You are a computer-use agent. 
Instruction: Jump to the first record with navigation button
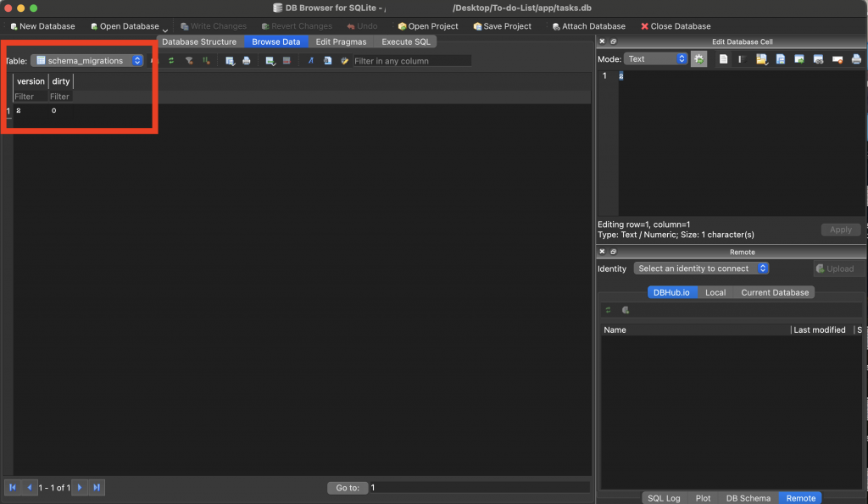click(x=12, y=487)
